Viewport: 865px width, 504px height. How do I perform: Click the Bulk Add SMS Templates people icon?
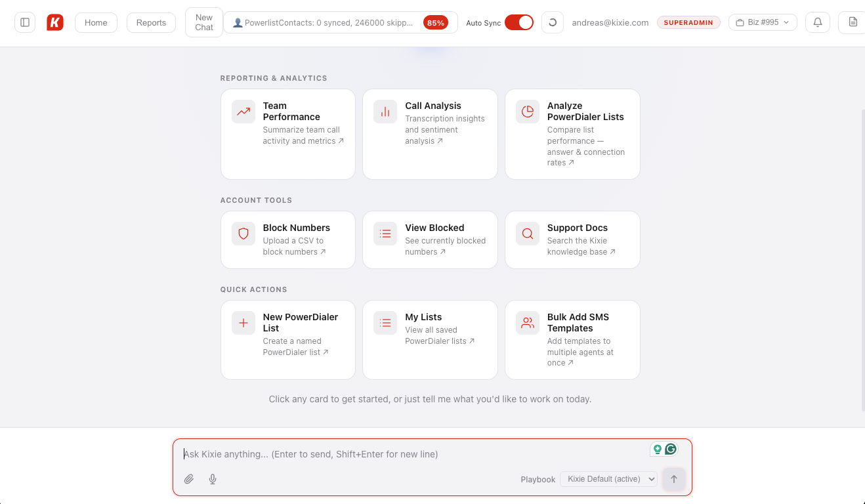tap(528, 323)
